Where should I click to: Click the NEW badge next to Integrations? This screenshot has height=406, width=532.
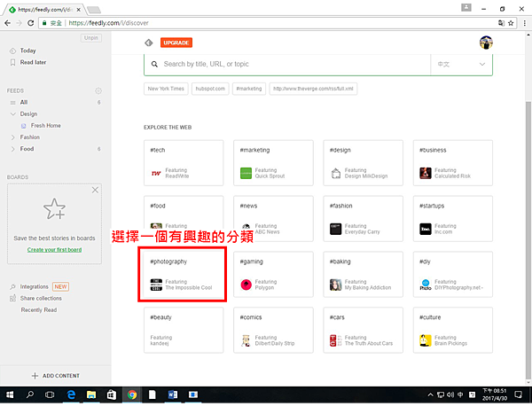click(60, 287)
